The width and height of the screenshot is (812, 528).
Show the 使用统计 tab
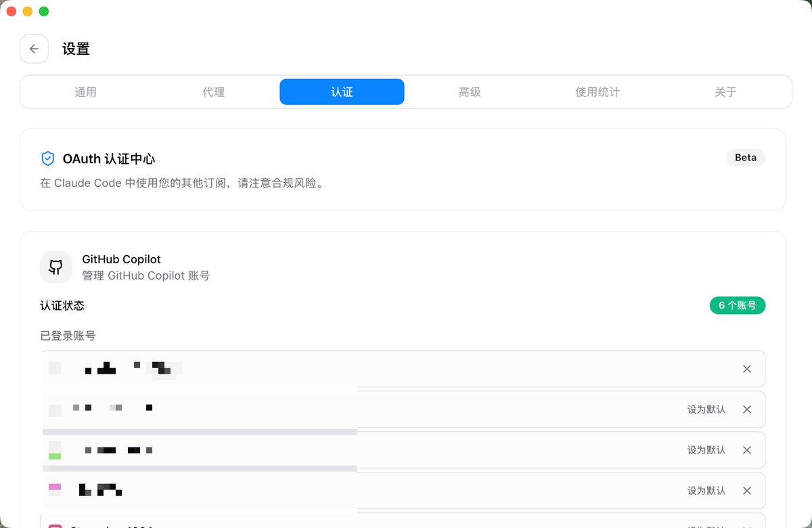597,92
